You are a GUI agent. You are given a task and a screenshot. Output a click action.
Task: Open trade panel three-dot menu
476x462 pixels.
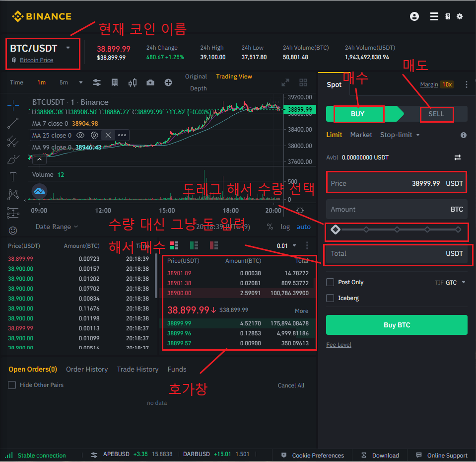(x=466, y=84)
